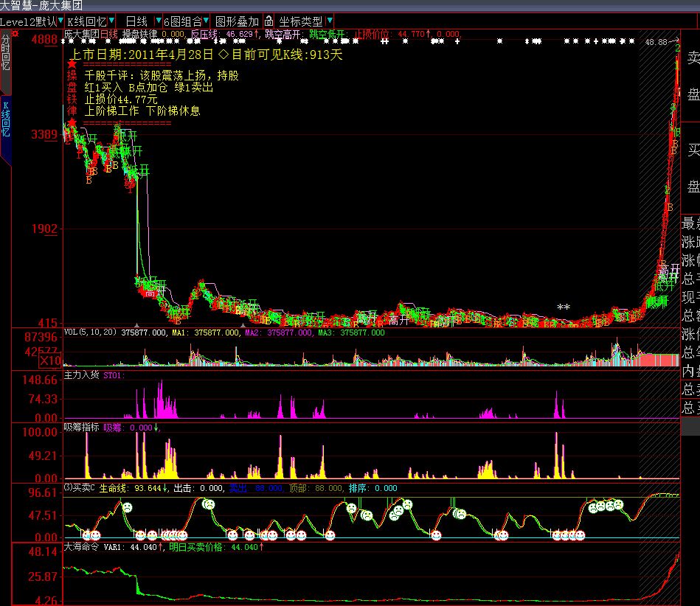Select the K线回忆 side tab
The image size is (700, 606).
(x=6, y=122)
